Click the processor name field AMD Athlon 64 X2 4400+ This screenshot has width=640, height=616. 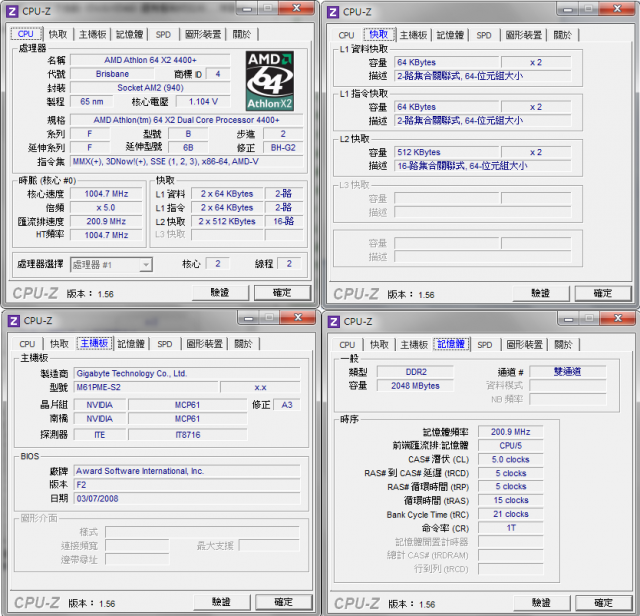coord(150,60)
